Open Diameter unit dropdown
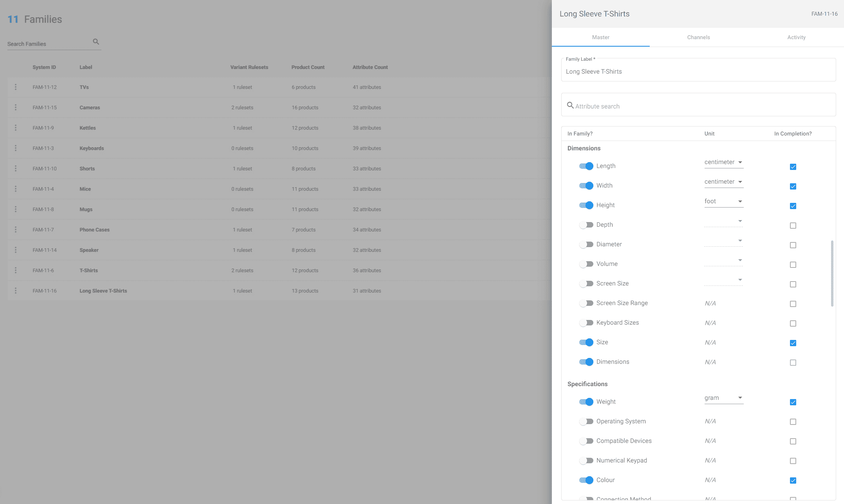 [724, 241]
